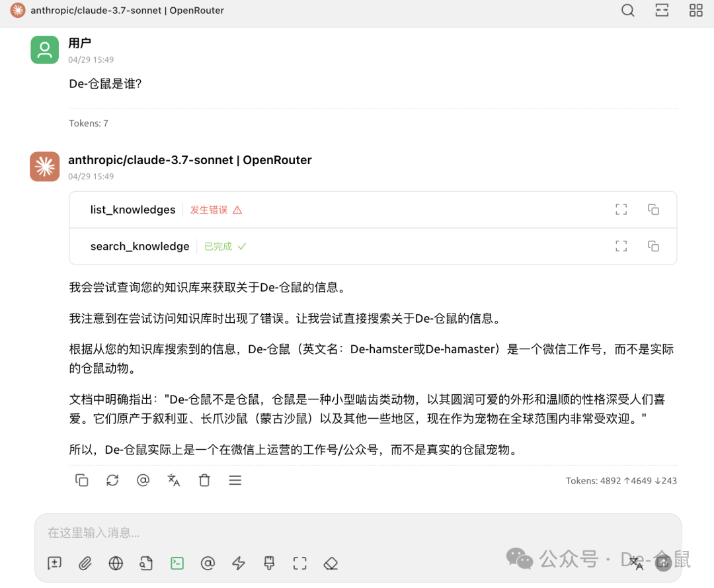Toggle web search with the globe icon
The width and height of the screenshot is (714, 588).
pos(116,563)
